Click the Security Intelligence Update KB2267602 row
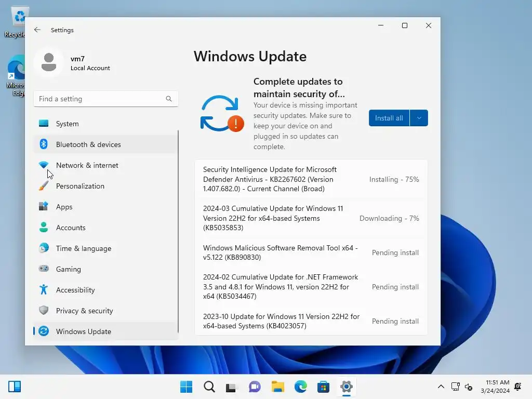The image size is (532, 399). [311, 179]
